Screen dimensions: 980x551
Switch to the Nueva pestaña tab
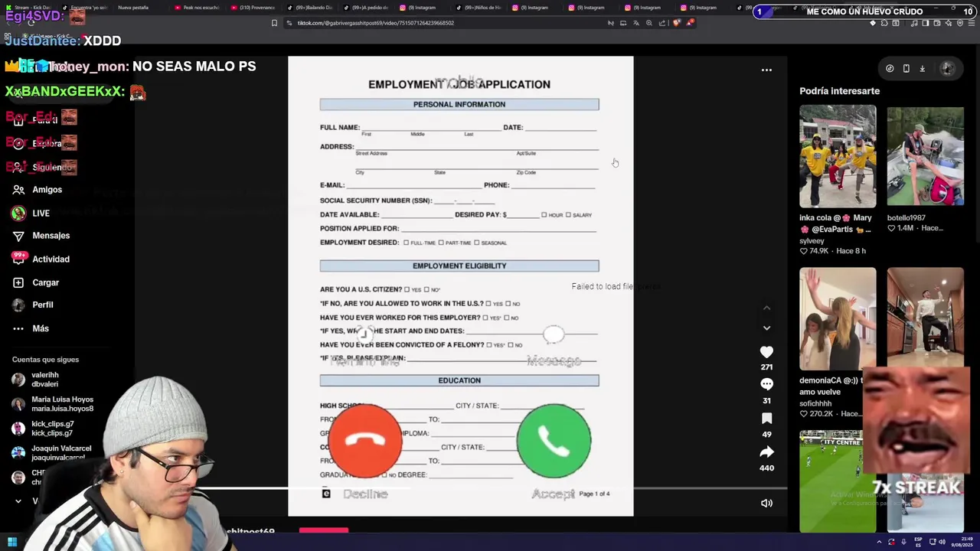click(132, 8)
